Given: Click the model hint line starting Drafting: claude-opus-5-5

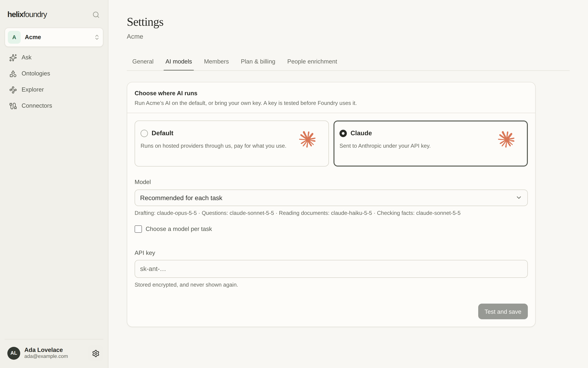Looking at the screenshot, I should (x=297, y=213).
